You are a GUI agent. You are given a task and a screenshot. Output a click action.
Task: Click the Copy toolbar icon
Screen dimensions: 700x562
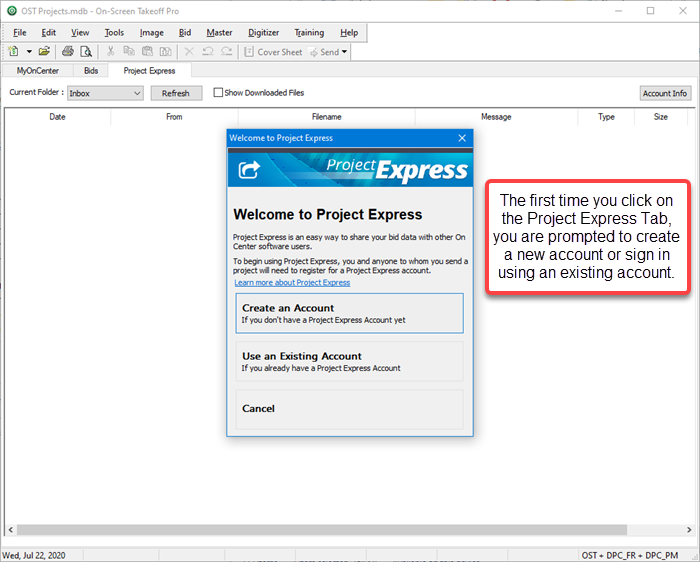(129, 51)
